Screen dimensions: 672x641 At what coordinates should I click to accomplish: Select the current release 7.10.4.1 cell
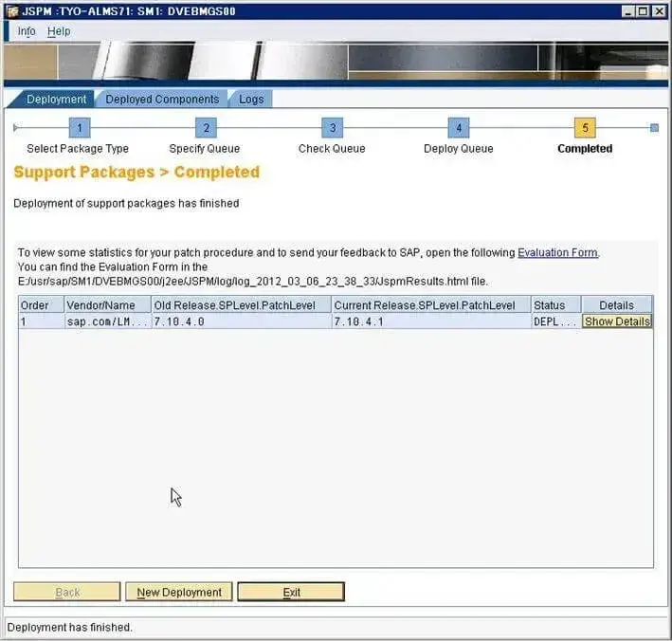[431, 321]
